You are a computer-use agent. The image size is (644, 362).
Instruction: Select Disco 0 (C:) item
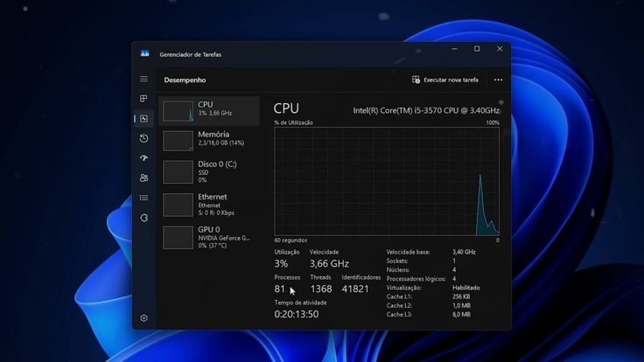pyautogui.click(x=209, y=172)
